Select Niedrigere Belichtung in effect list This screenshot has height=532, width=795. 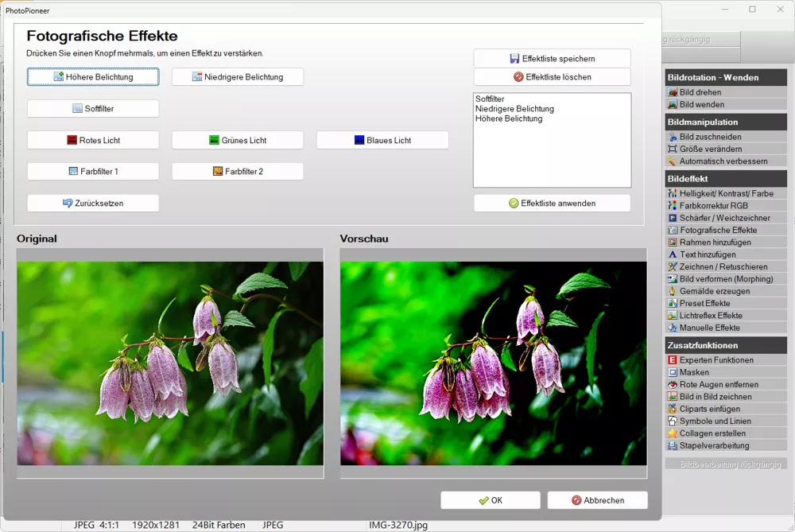tap(514, 109)
